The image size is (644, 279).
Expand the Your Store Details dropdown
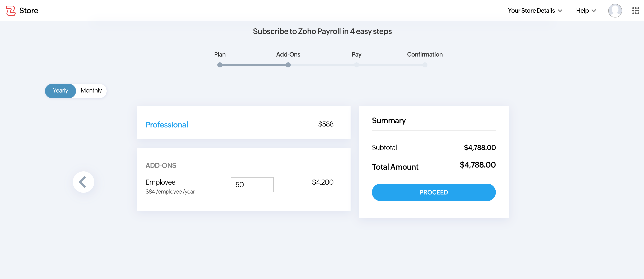click(535, 10)
